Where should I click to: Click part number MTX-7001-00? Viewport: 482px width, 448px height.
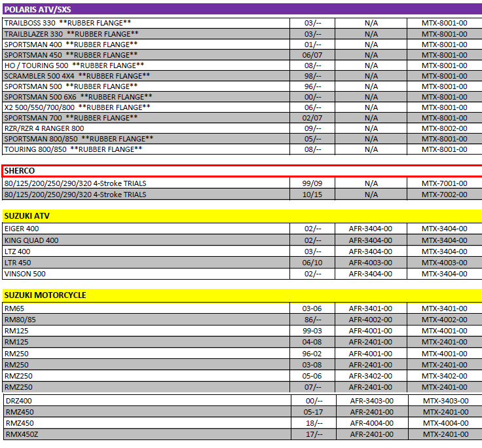(x=444, y=183)
